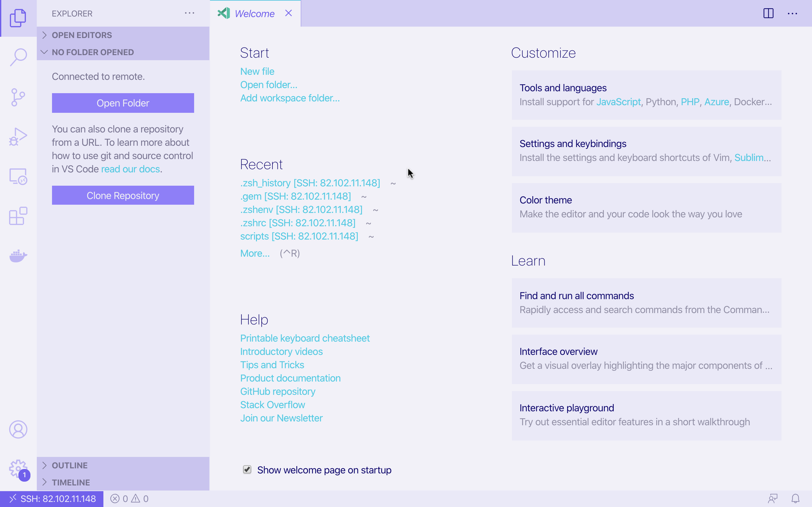Open the Search view icon
Screen dimensions: 812x507
[x=18, y=57]
